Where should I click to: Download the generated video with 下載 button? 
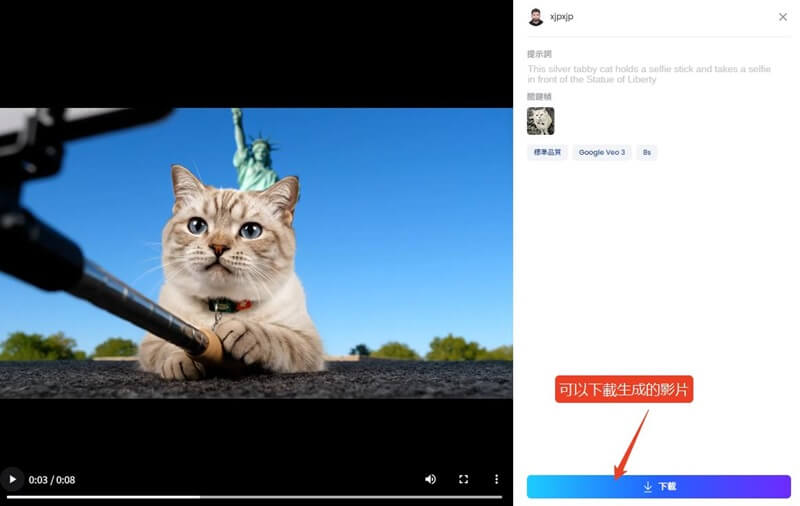click(x=659, y=487)
